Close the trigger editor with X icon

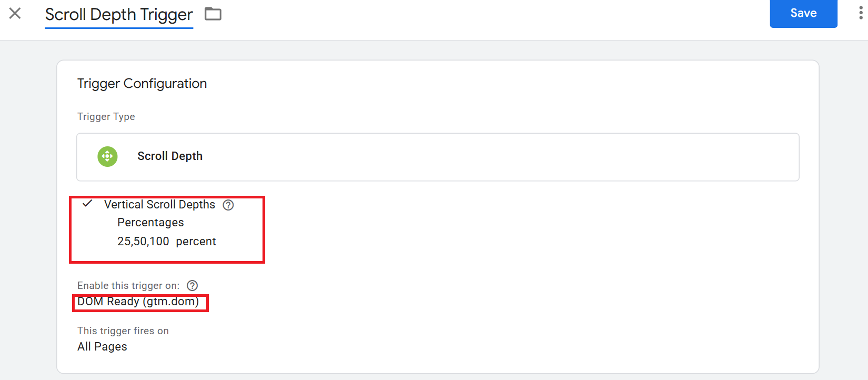15,13
